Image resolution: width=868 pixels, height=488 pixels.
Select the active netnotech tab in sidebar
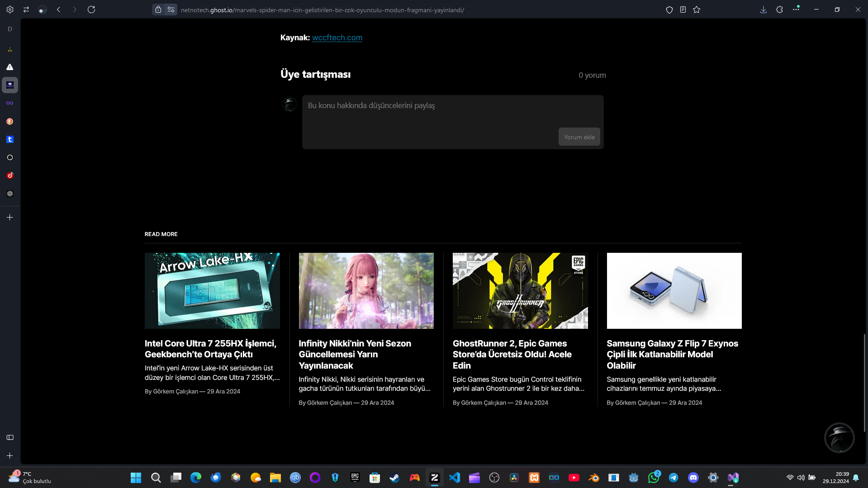[x=10, y=85]
